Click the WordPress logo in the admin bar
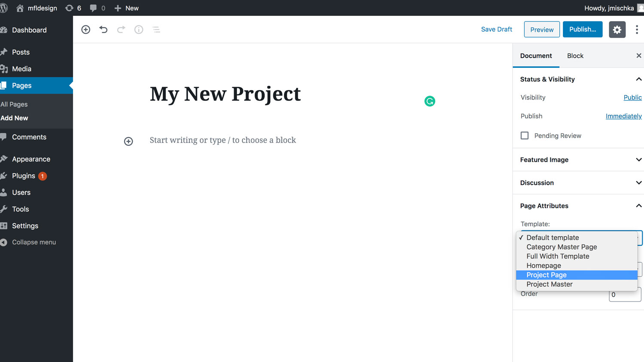Image resolution: width=644 pixels, height=362 pixels. coord(4,8)
